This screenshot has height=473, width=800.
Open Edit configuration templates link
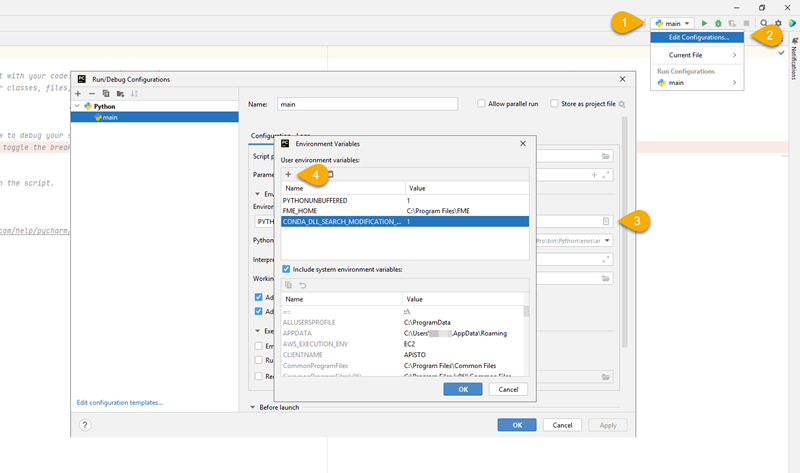click(120, 402)
